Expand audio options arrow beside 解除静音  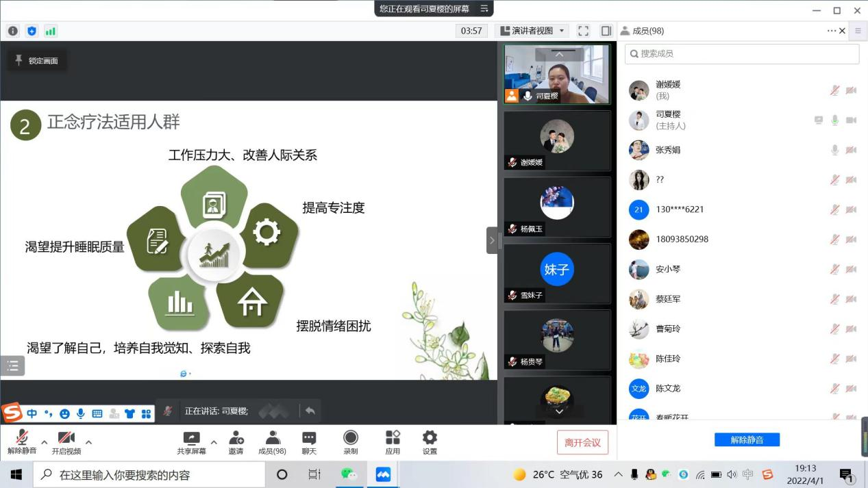[x=45, y=442]
